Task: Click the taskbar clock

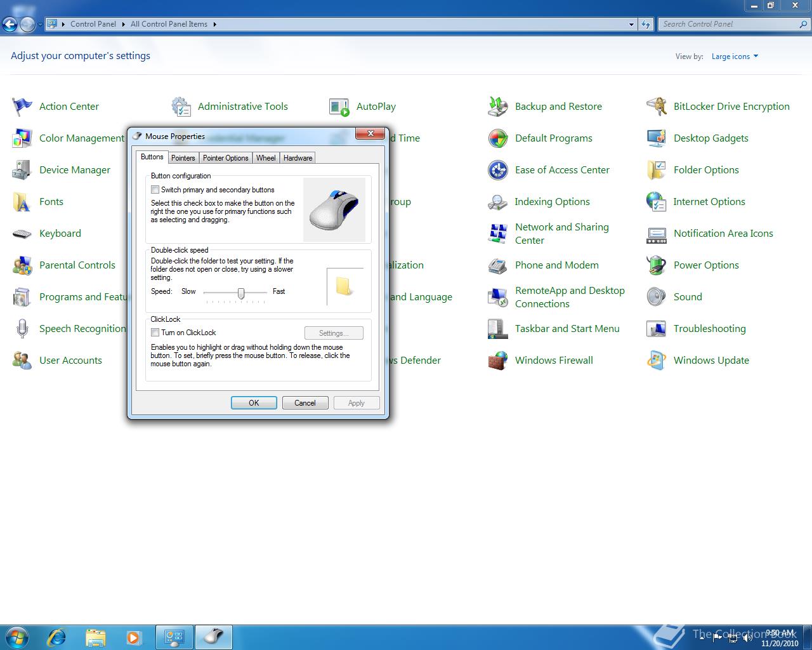Action: pyautogui.click(x=780, y=638)
